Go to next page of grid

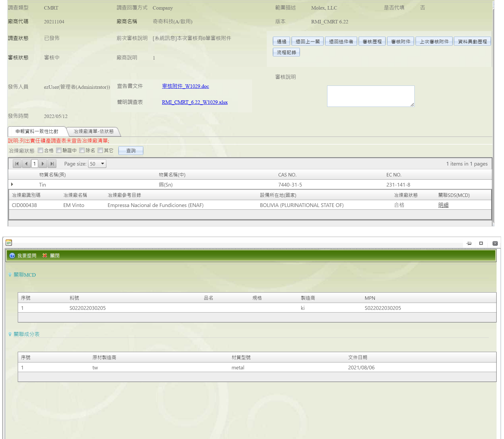tap(43, 164)
